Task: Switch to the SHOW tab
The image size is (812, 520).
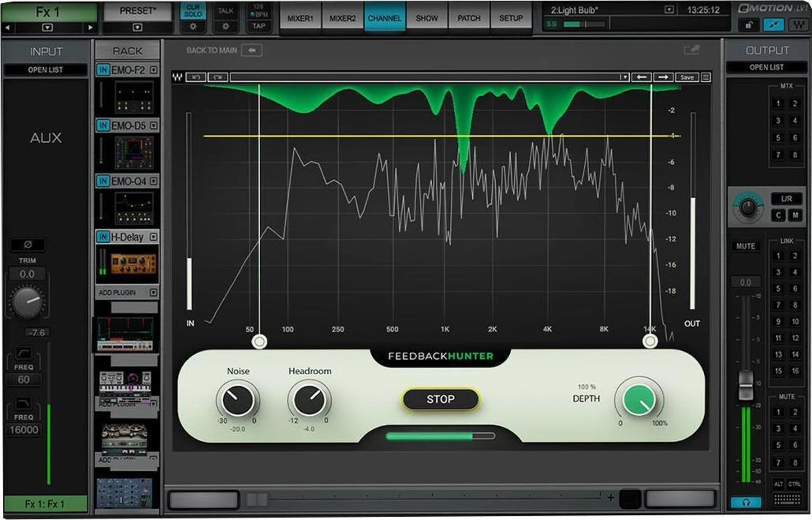Action: tap(427, 17)
